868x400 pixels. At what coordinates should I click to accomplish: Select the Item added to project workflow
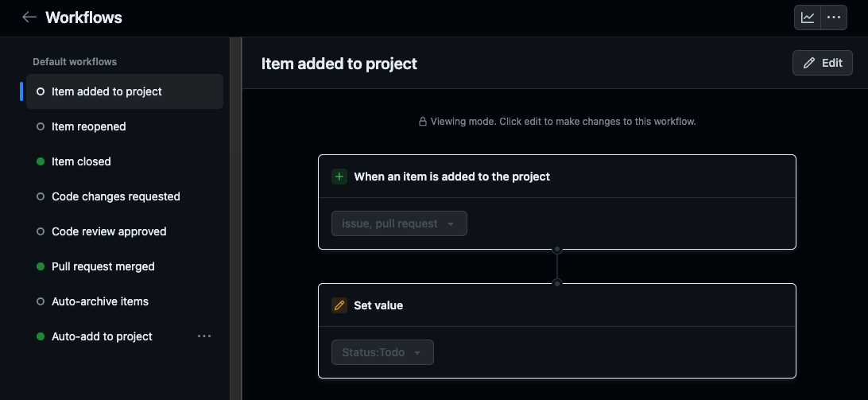click(x=125, y=91)
